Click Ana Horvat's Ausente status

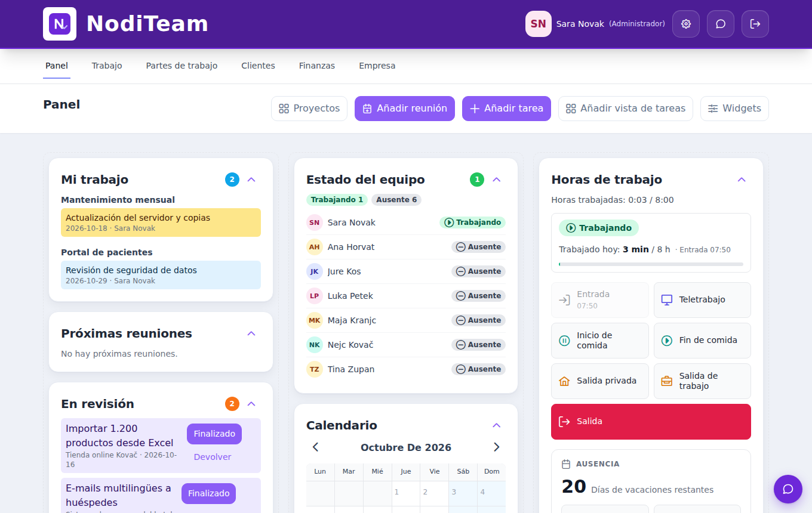pyautogui.click(x=479, y=247)
